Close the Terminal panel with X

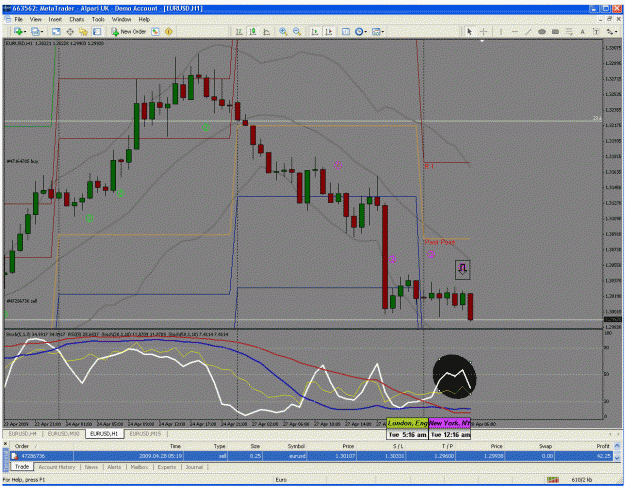click(x=5, y=443)
